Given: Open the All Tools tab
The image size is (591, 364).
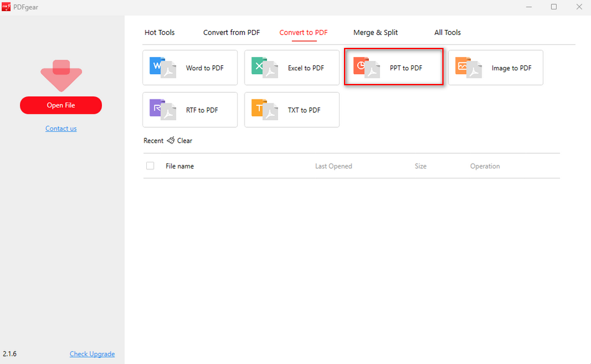Looking at the screenshot, I should 447,32.
